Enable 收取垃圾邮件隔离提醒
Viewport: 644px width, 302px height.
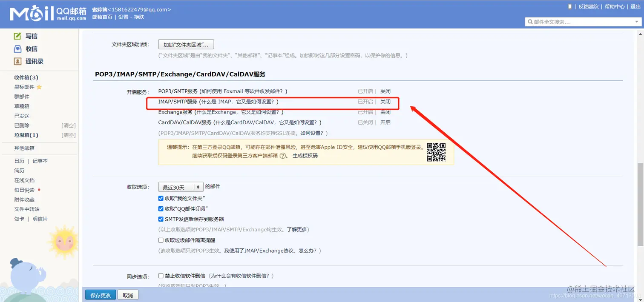161,240
